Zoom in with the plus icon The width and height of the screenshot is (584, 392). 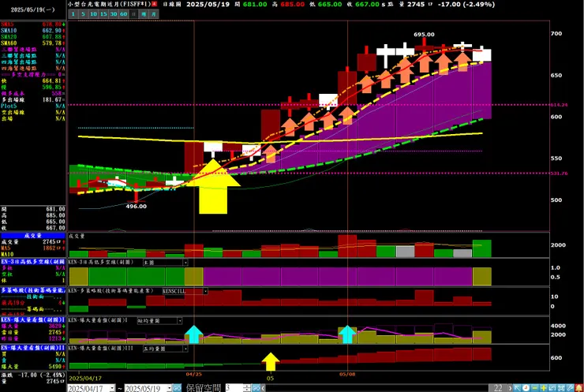[x=544, y=388]
